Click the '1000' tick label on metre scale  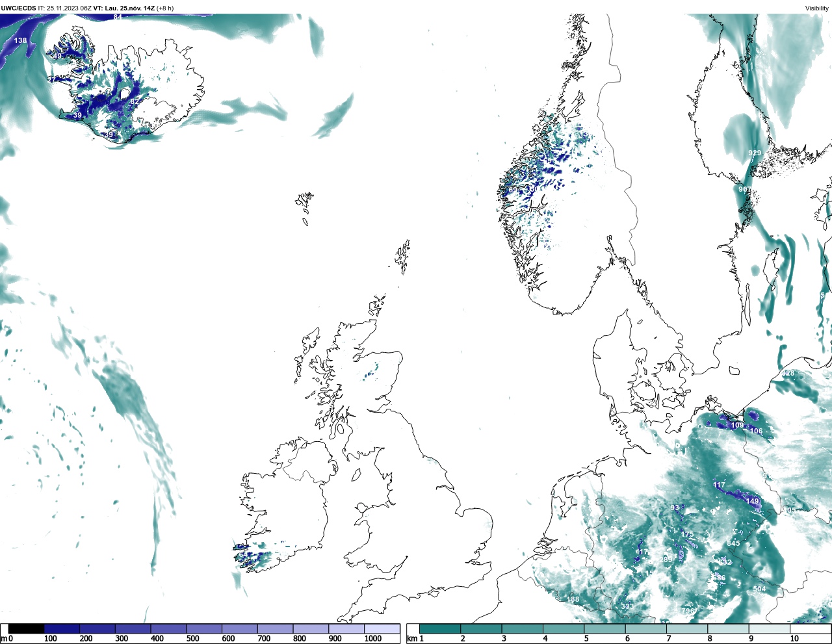tap(372, 639)
